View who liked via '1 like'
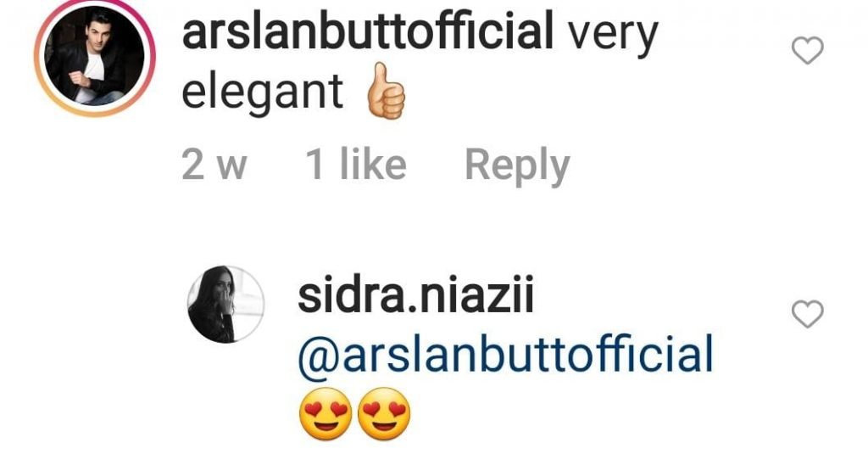 [x=356, y=164]
